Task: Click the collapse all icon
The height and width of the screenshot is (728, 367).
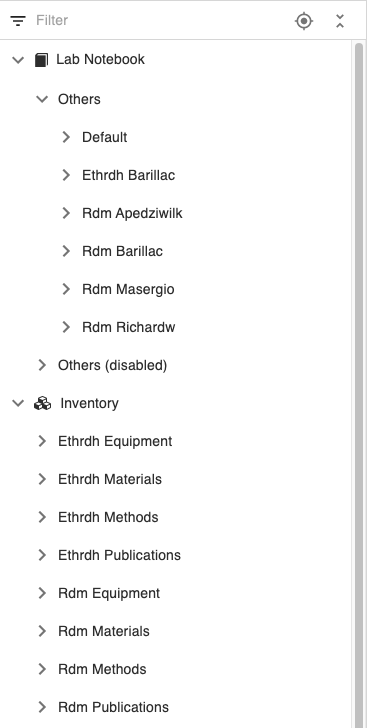Action: click(340, 21)
